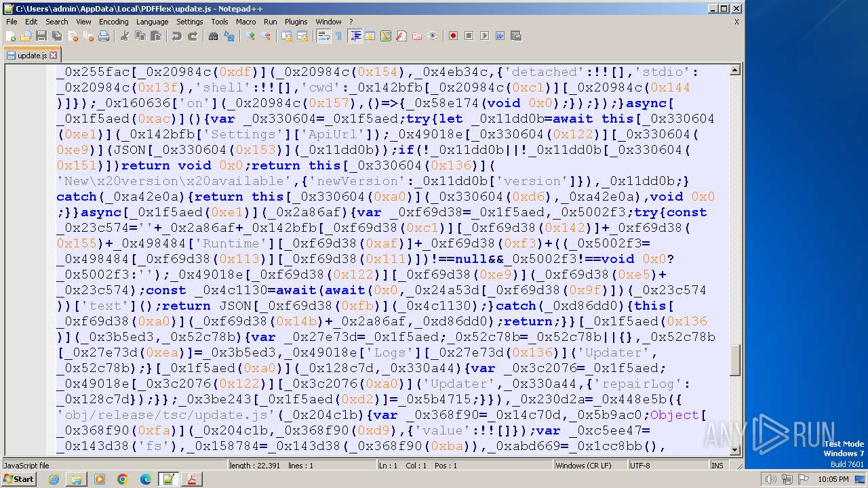Image resolution: width=868 pixels, height=488 pixels.
Task: Print the document via toolbar icon
Action: click(104, 36)
